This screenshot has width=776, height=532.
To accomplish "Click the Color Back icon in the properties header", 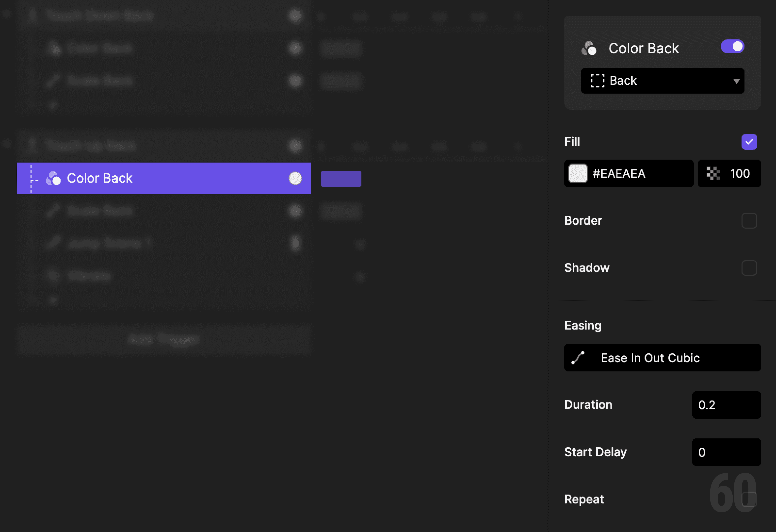I will coord(590,48).
